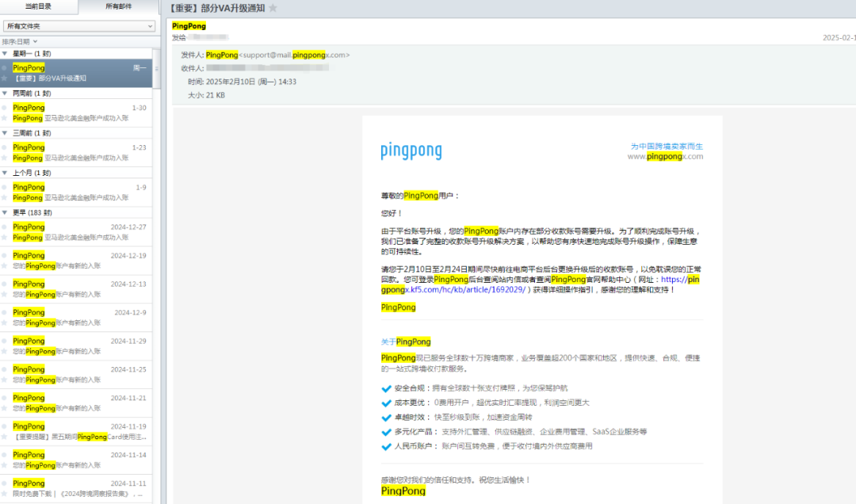Image resolution: width=856 pixels, height=504 pixels.
Task: Star the open 部分VA升级通知 subject header
Action: tap(273, 8)
